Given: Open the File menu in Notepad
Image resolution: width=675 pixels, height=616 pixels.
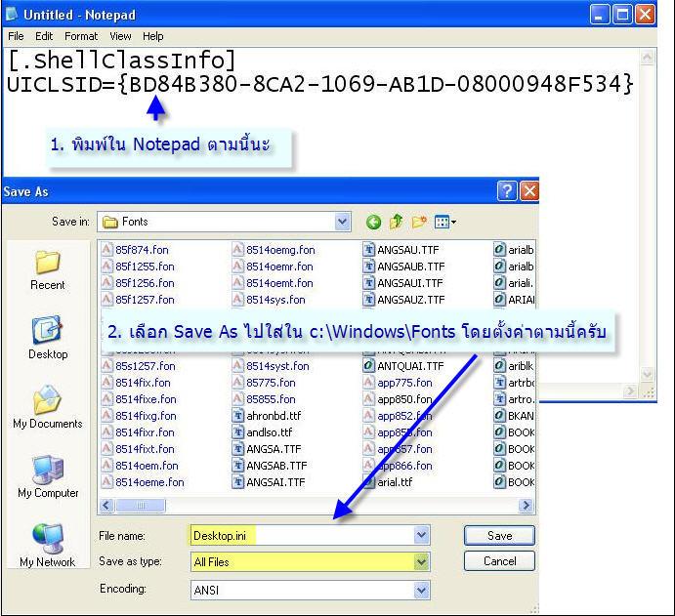Looking at the screenshot, I should pos(16,36).
